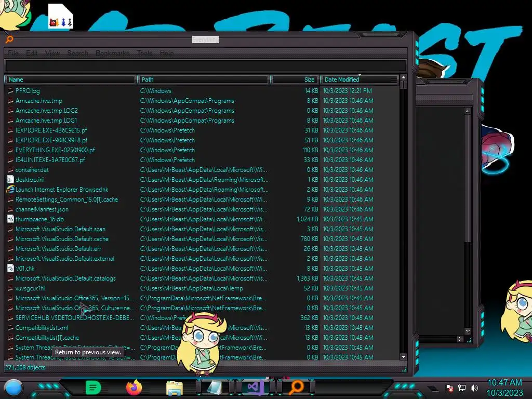The width and height of the screenshot is (532, 399).
Task: Click the volume speaker tray icon
Action: [474, 388]
